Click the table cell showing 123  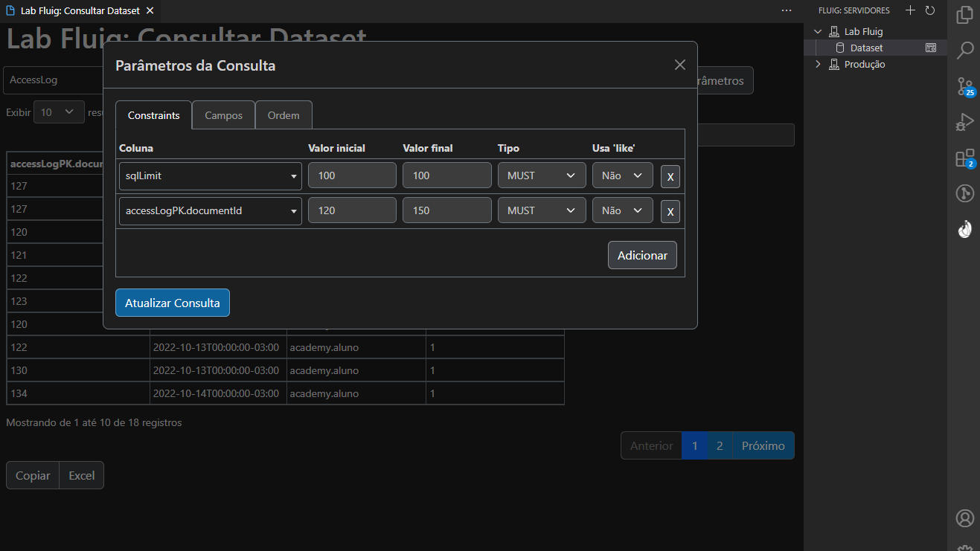tap(54, 301)
